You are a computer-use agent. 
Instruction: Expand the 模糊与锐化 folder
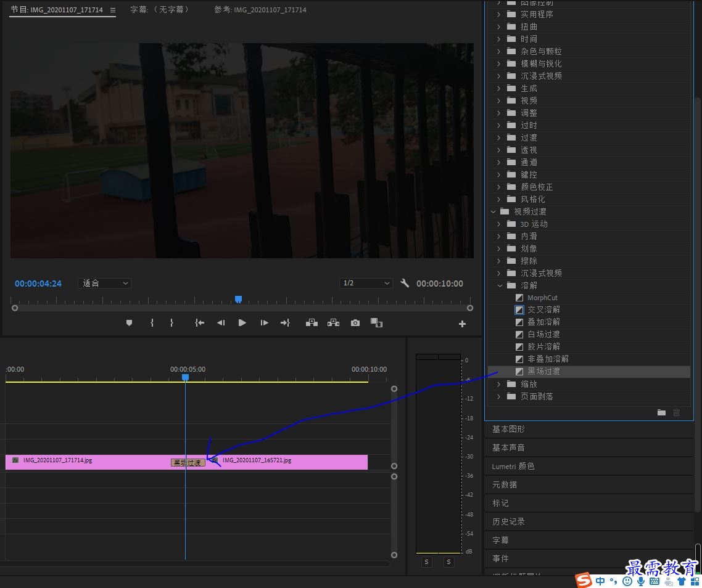(499, 63)
